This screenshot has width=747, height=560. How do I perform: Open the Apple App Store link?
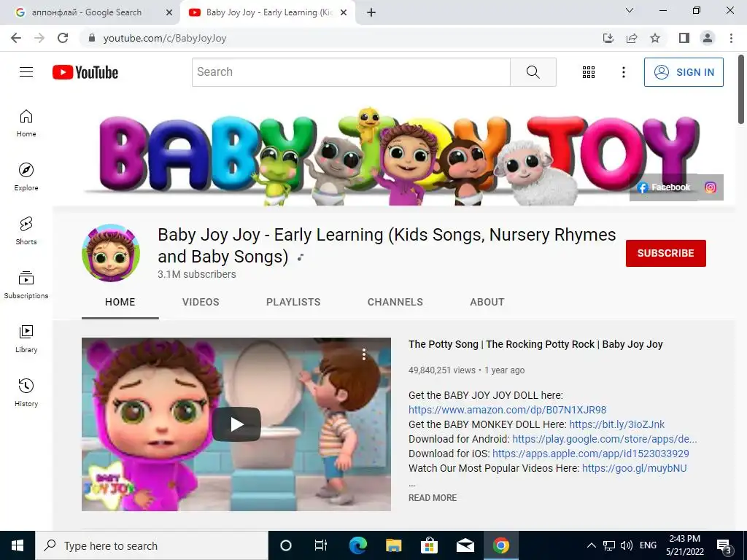[590, 454]
